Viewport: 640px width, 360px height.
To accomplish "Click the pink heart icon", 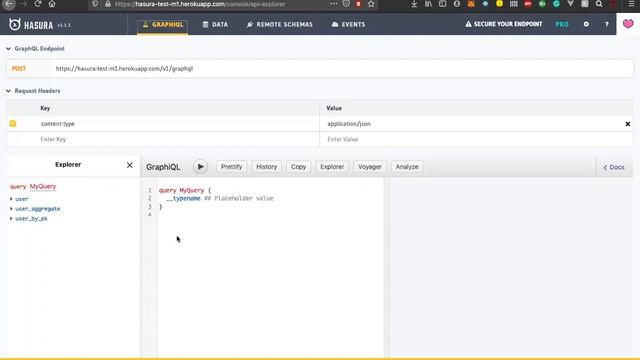I will coord(628,24).
